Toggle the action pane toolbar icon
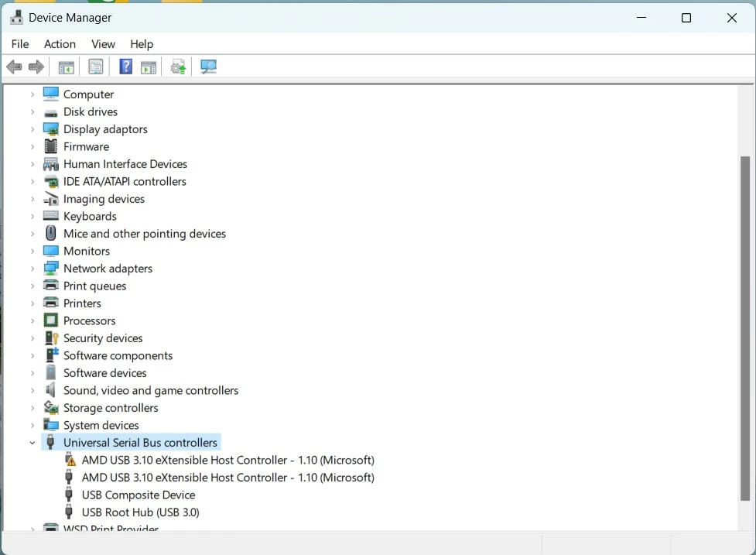Viewport: 756px width, 555px height. point(149,67)
